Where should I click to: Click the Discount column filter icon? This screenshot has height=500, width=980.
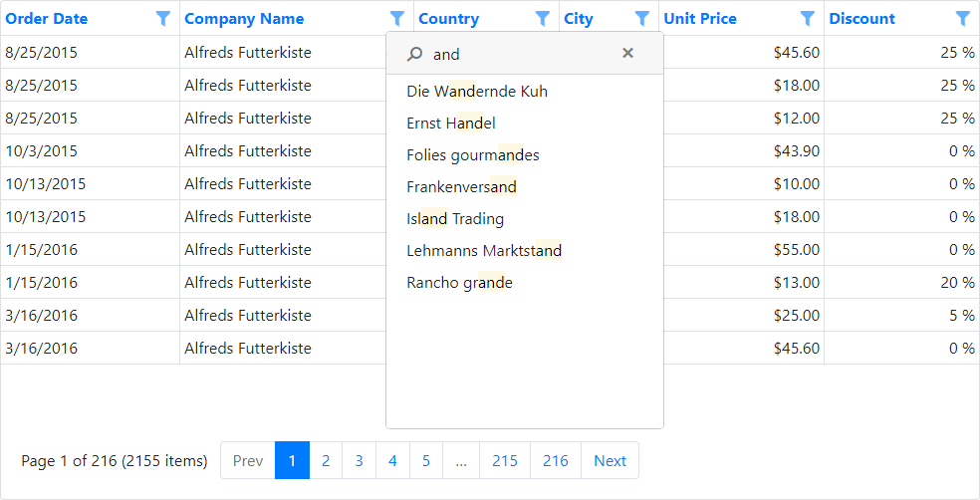pyautogui.click(x=963, y=19)
